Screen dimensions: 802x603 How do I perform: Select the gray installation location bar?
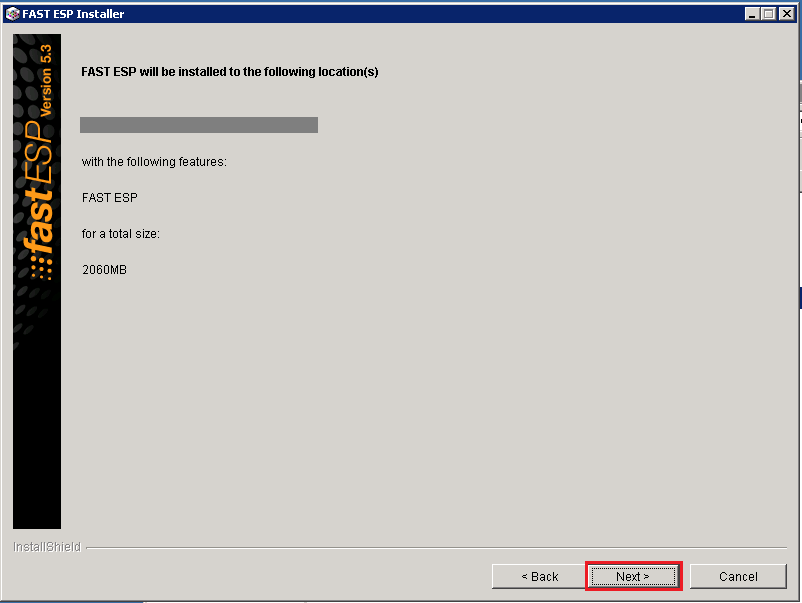click(198, 124)
